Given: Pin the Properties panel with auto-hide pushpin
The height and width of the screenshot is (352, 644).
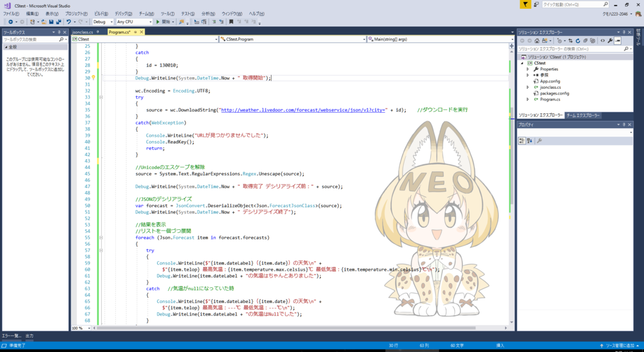Looking at the screenshot, I should point(624,125).
